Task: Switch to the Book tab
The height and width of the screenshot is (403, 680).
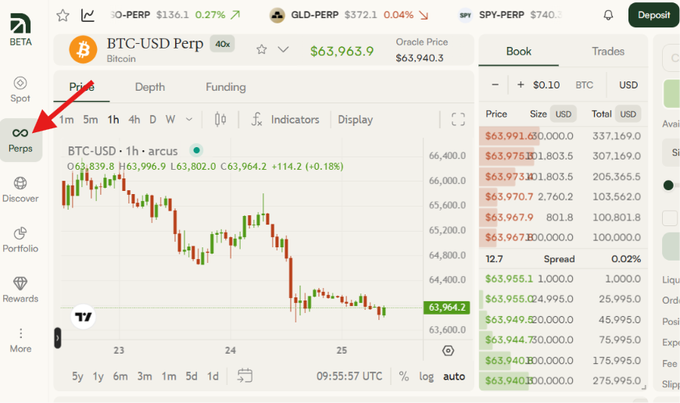Action: [519, 51]
